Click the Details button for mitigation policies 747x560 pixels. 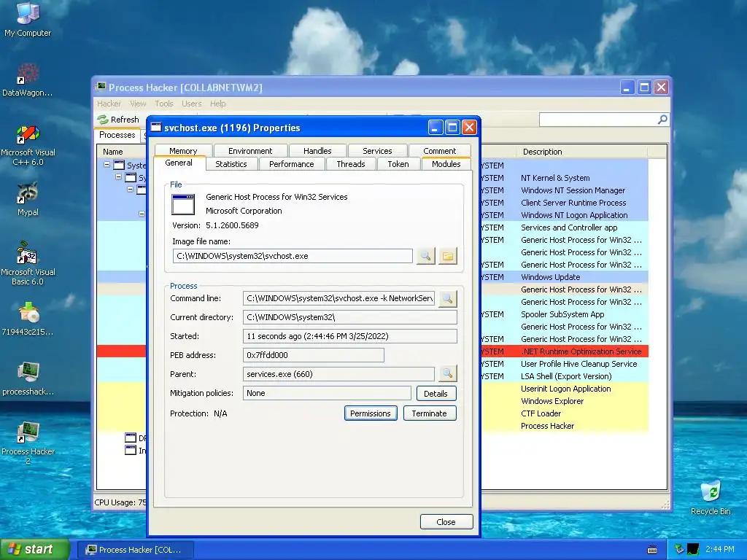coord(436,393)
